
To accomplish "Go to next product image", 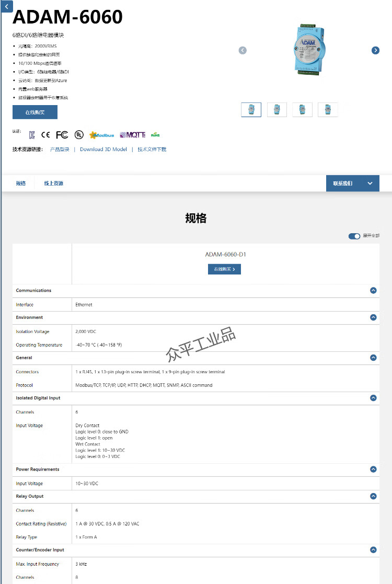I will pyautogui.click(x=375, y=50).
